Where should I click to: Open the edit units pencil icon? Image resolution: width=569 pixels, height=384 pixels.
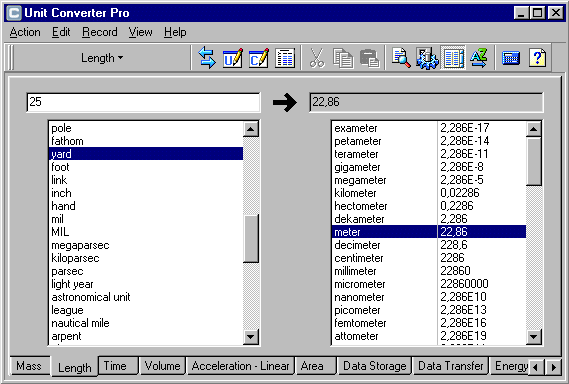pyautogui.click(x=233, y=58)
